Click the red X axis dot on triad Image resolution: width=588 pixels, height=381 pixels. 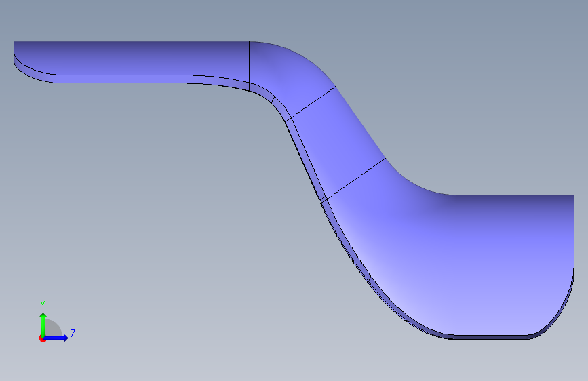[x=42, y=339]
